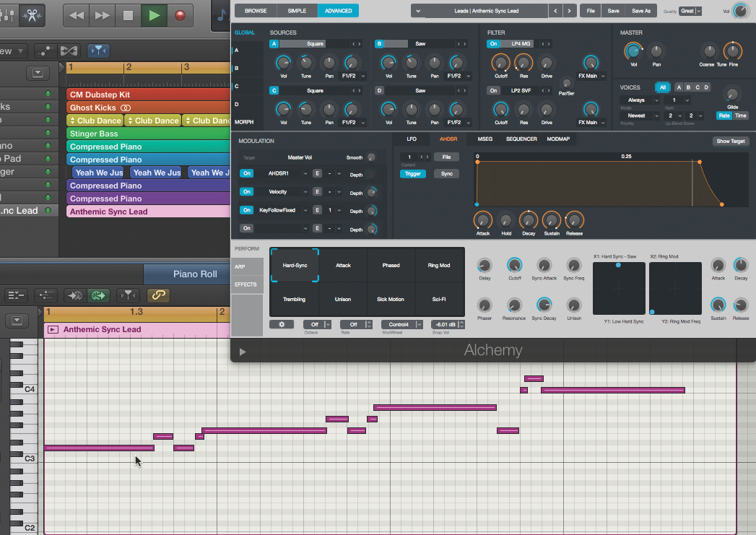Viewport: 756px width, 535px height.
Task: Click the EFFECTS section label
Action: [x=246, y=284]
